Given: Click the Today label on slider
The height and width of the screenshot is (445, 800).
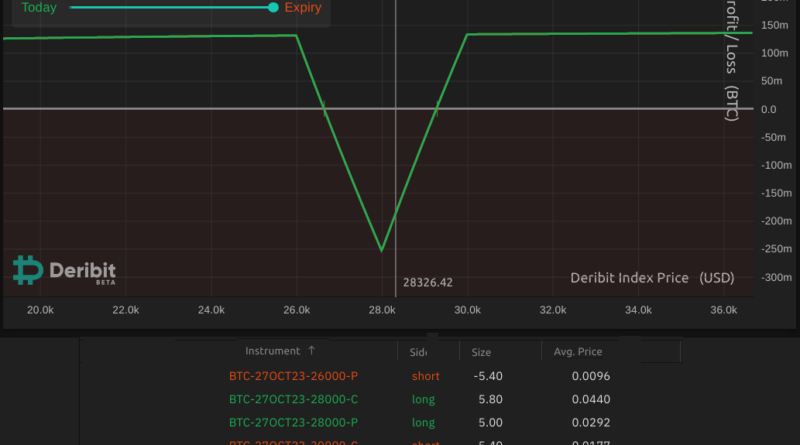Looking at the screenshot, I should tap(39, 7).
